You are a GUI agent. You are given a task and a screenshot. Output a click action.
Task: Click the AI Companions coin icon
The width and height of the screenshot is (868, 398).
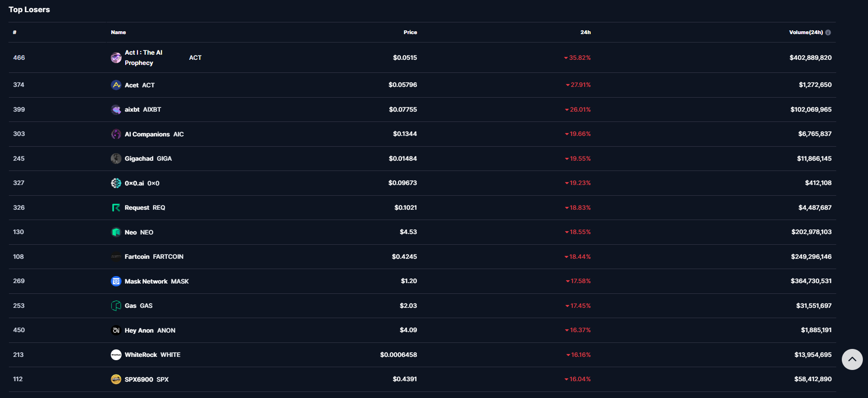coord(116,134)
